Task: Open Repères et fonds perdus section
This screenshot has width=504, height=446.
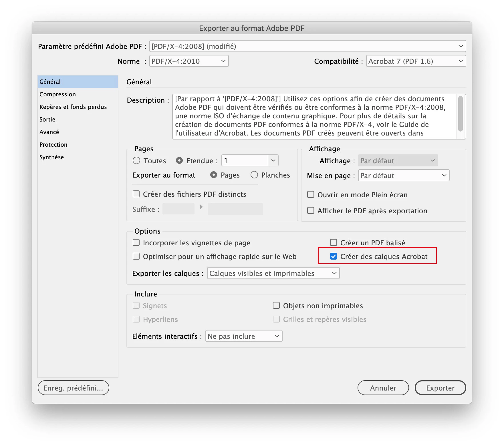Action: click(78, 107)
